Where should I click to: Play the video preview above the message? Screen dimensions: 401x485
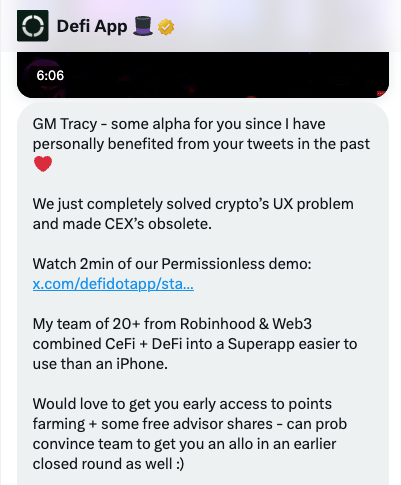click(203, 75)
